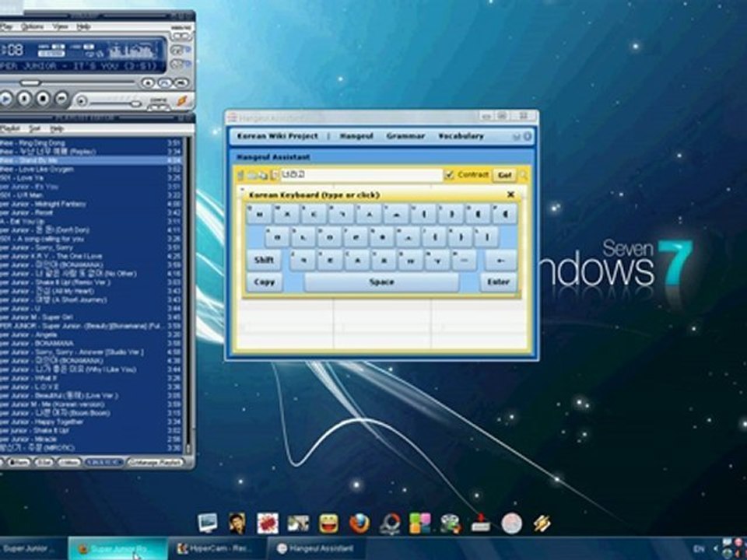Viewport: 747px width, 560px height.
Task: Click yellow smiley face dock icon
Action: [x=328, y=523]
